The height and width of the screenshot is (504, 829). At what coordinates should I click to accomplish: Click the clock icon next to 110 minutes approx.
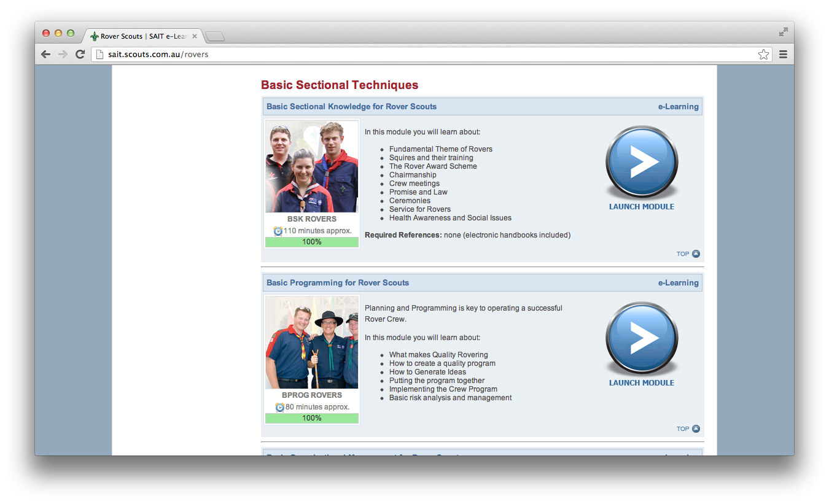tap(278, 231)
